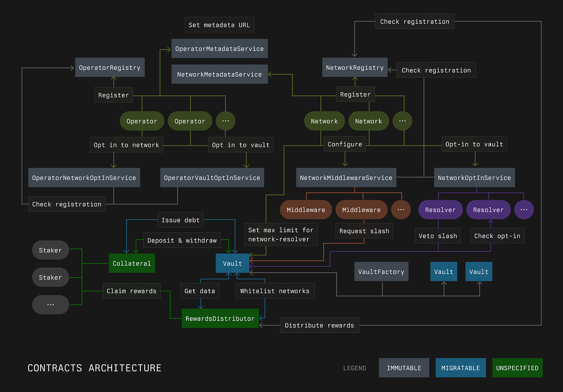The image size is (563, 392).
Task: Click the IMMUTABLE legend swatch
Action: [404, 368]
